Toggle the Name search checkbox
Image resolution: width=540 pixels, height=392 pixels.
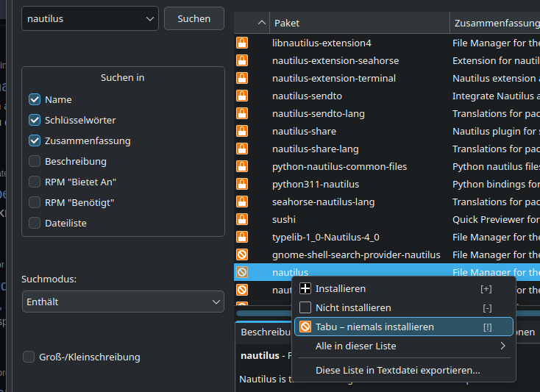click(x=35, y=99)
